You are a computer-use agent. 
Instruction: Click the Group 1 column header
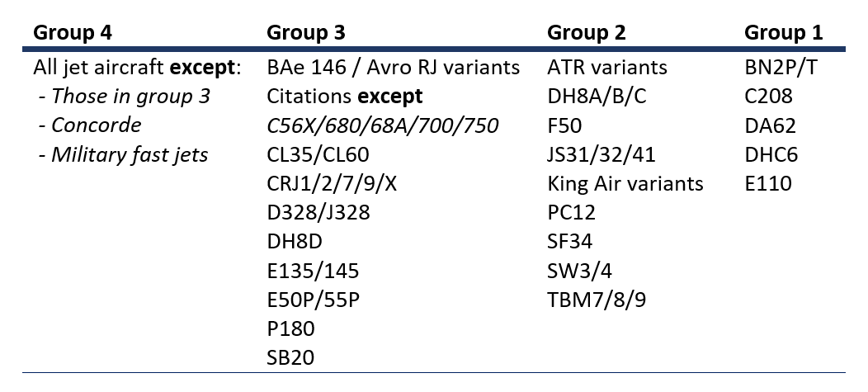(x=783, y=32)
